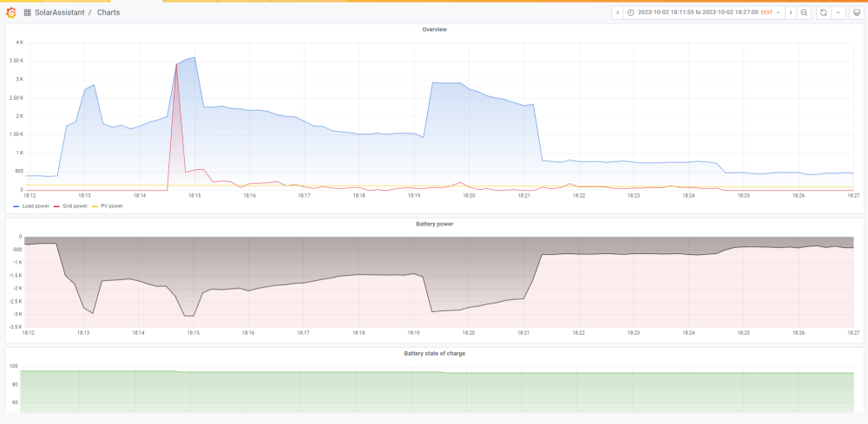This screenshot has height=424, width=868.
Task: Open the Battery power panel title menu
Action: [435, 224]
